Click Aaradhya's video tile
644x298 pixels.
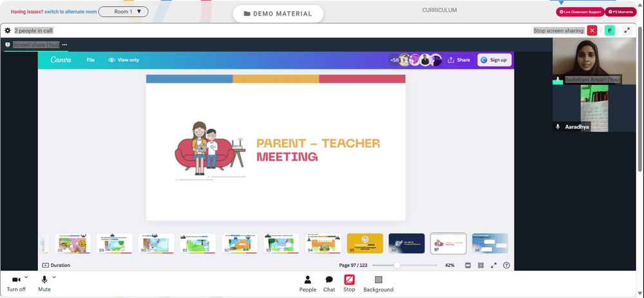coord(594,108)
